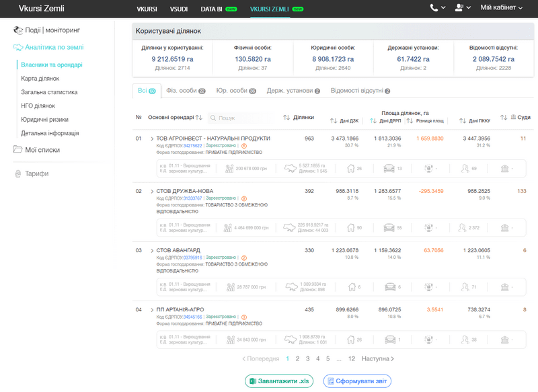Click area difference value 1 659.8830
Image resolution: width=538 pixels, height=392 pixels.
430,139
